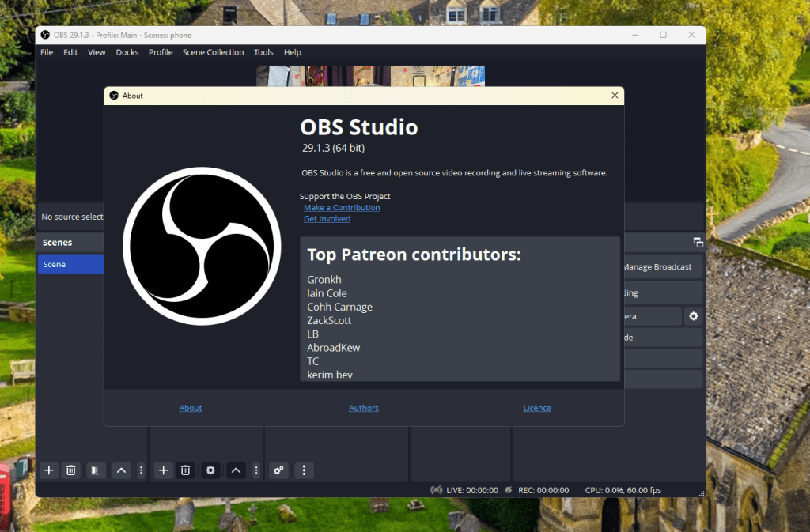The height and width of the screenshot is (532, 810).
Task: Click the OBS logo in About title bar
Action: point(114,96)
